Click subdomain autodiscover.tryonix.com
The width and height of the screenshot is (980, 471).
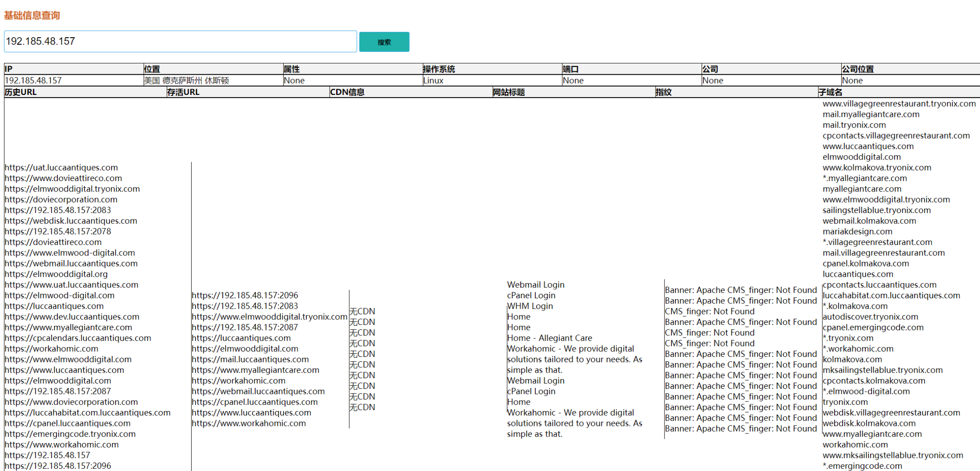tap(871, 317)
